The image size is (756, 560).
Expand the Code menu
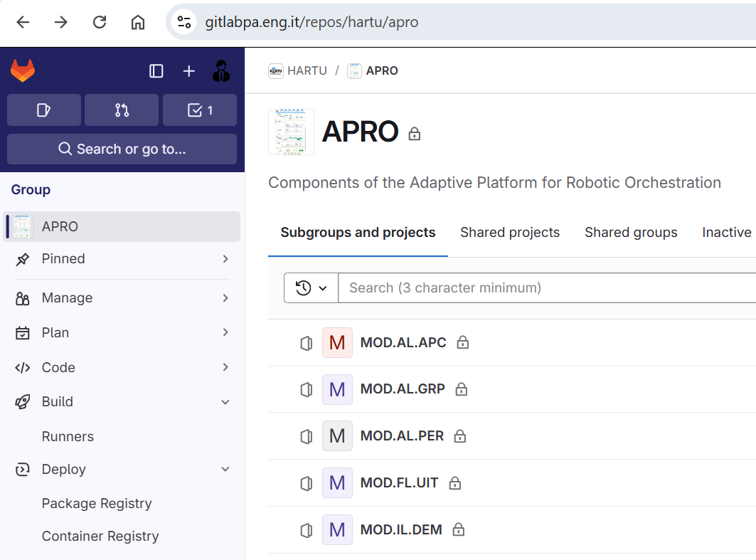[122, 368]
